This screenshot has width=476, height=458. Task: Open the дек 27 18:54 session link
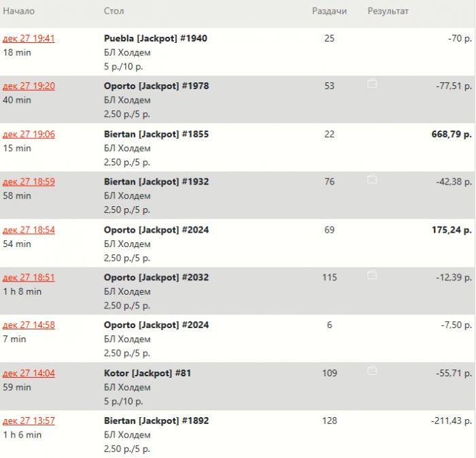coord(29,230)
